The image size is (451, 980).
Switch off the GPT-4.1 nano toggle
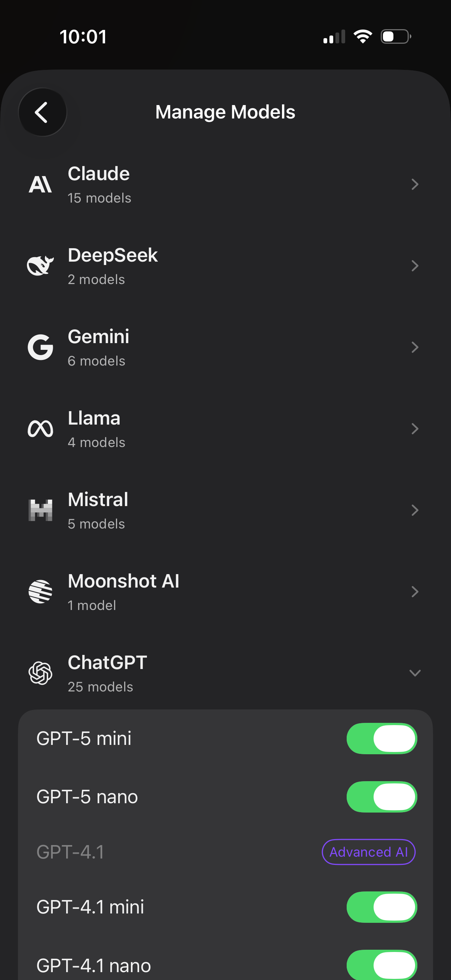(x=381, y=965)
